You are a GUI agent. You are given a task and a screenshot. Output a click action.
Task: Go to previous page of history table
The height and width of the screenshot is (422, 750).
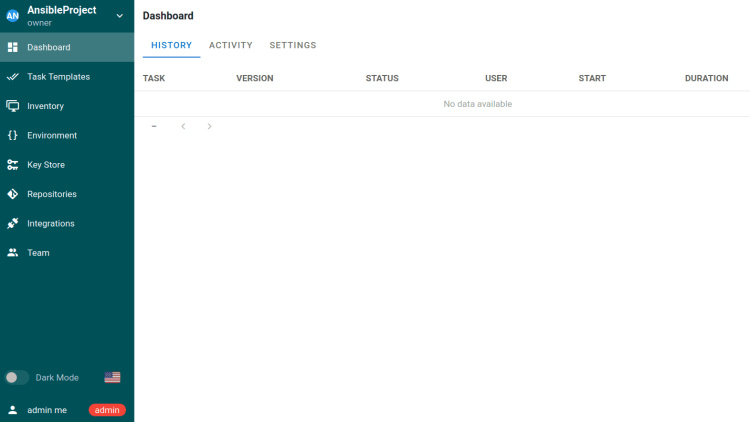coord(183,127)
